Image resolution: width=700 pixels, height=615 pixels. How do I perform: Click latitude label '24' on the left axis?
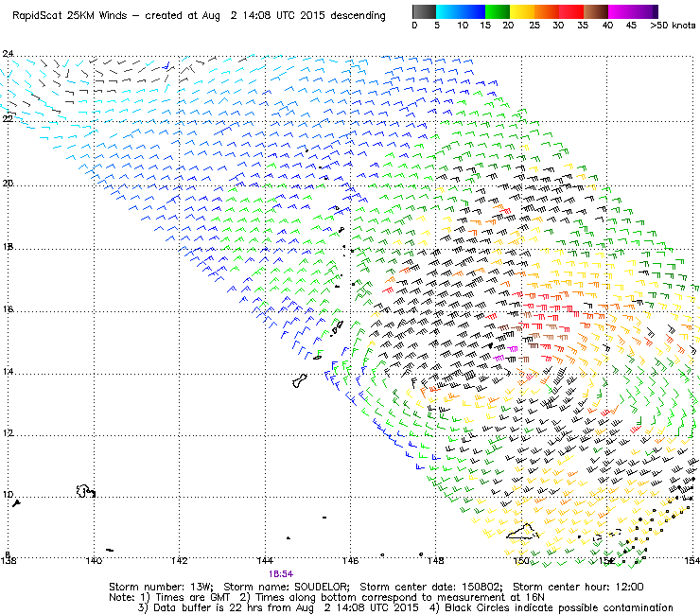point(8,54)
